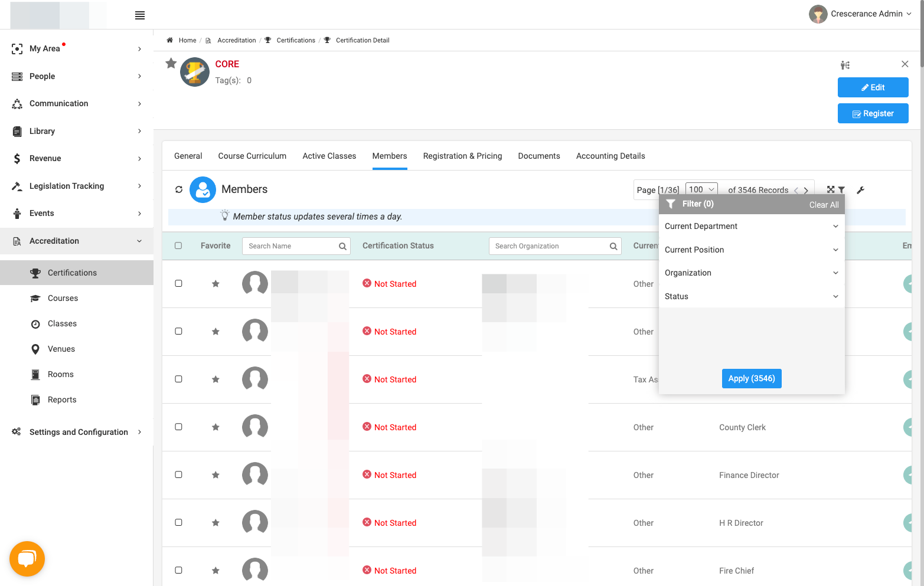The width and height of the screenshot is (924, 586).
Task: Go to the next page of records
Action: point(806,190)
